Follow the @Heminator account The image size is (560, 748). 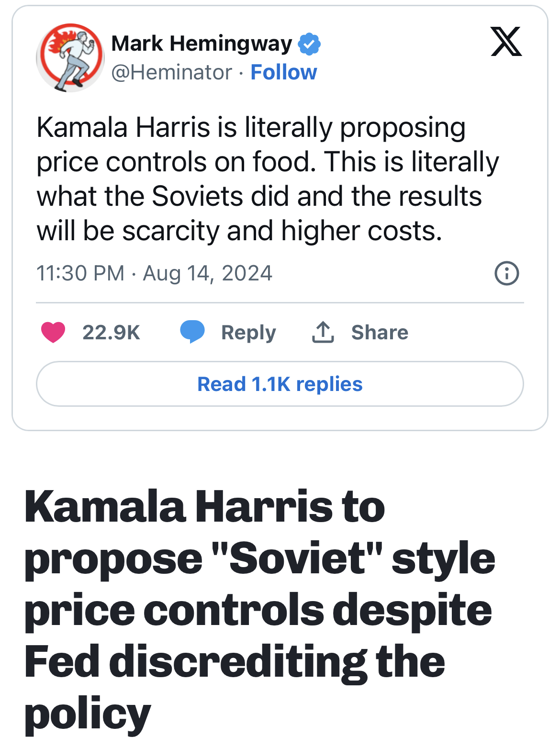283,73
